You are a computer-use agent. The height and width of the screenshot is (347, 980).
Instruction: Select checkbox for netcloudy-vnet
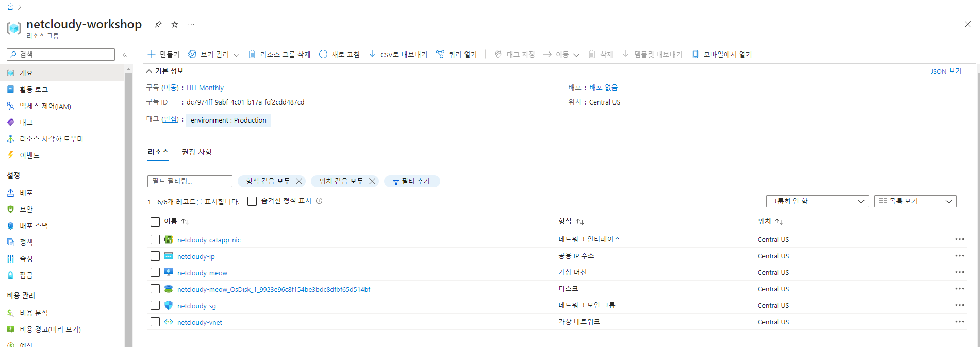pos(155,322)
